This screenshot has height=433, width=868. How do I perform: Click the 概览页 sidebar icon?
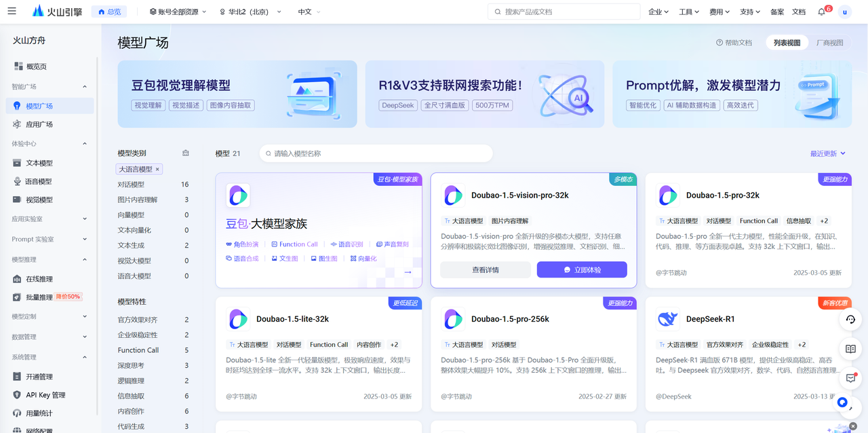pos(19,67)
